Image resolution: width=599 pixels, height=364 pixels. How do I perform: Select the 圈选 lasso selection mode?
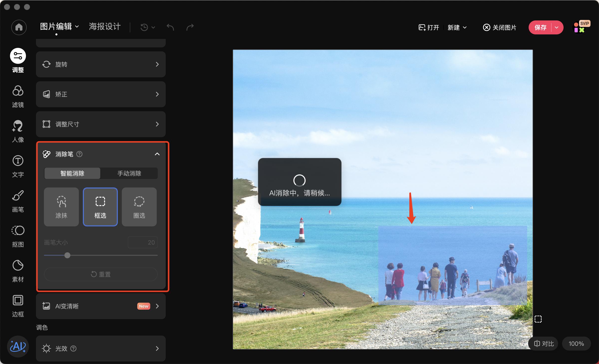[x=139, y=207]
